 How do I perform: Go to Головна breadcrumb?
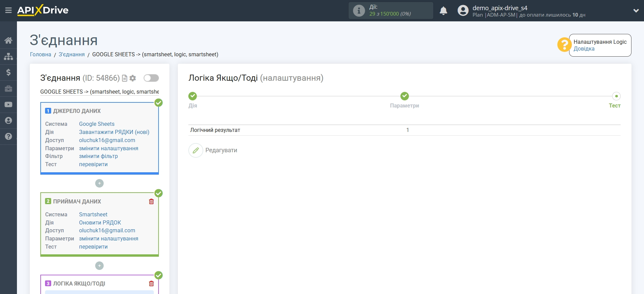(41, 54)
